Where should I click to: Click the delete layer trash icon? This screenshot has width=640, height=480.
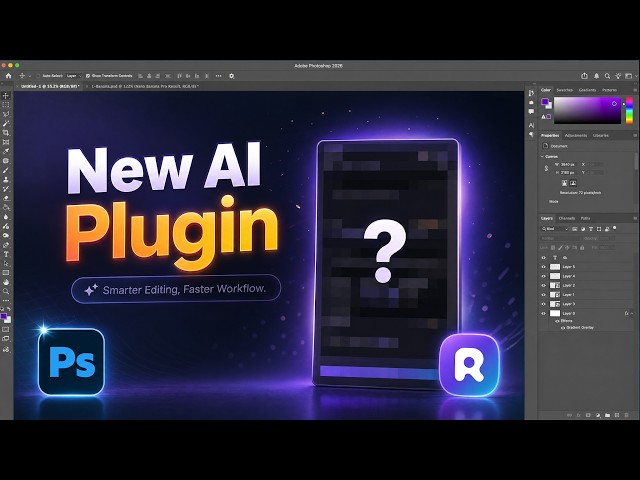click(x=627, y=416)
